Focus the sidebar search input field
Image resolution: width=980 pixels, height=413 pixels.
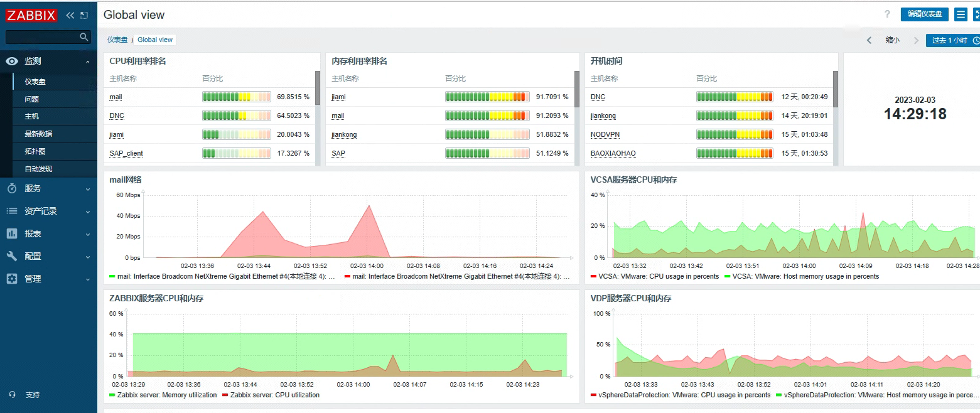[x=48, y=37]
